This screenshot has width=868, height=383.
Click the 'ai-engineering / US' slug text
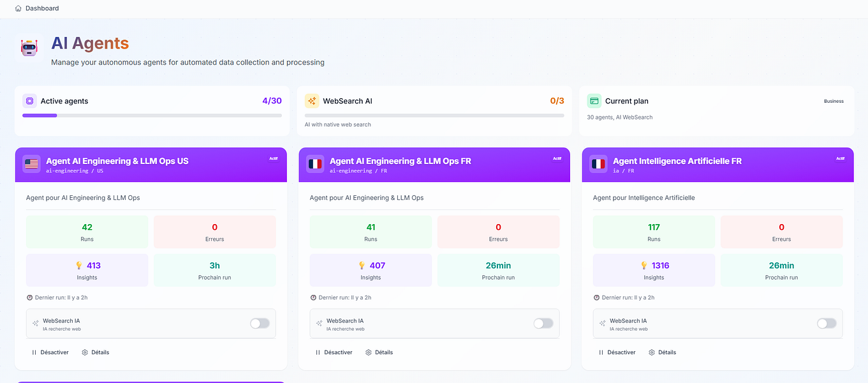pos(75,171)
